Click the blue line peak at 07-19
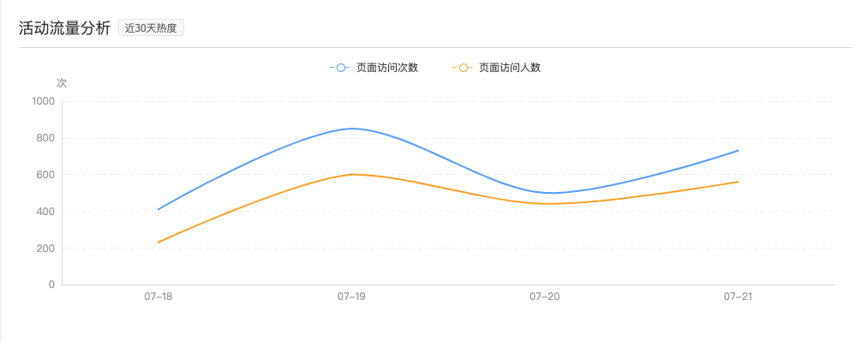Screen dimensions: 868x342 pos(351,129)
